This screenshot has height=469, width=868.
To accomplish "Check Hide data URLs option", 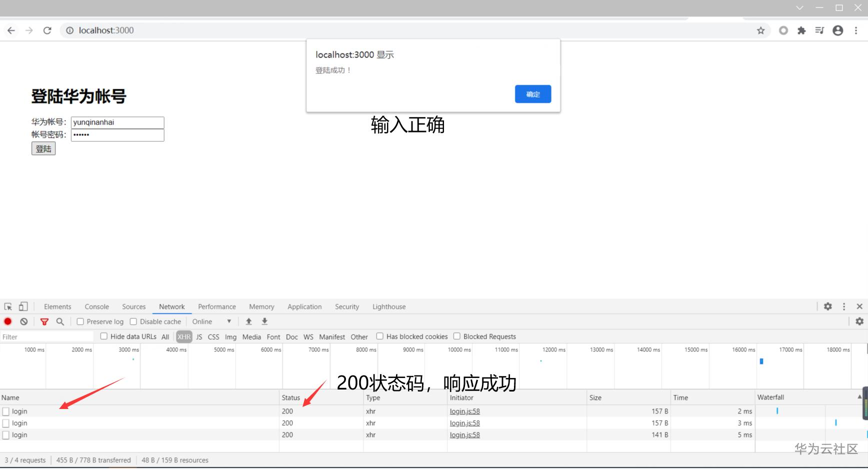I will (x=104, y=336).
